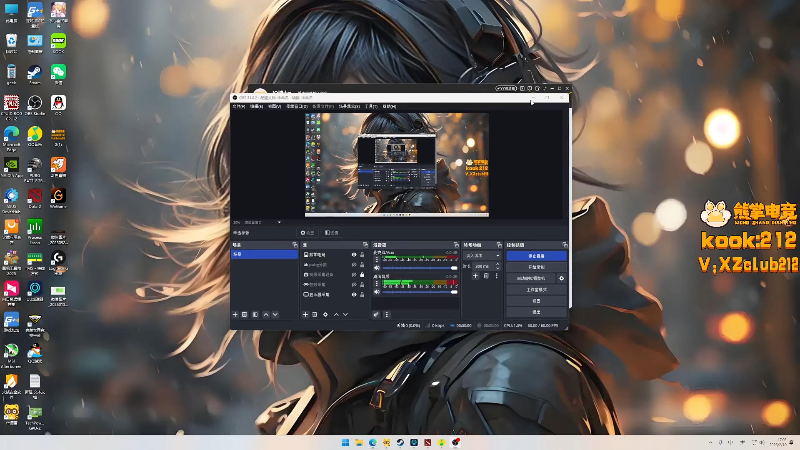800x450 pixels.
Task: Open advanced audio properties in Mixer footer
Action: tap(376, 315)
